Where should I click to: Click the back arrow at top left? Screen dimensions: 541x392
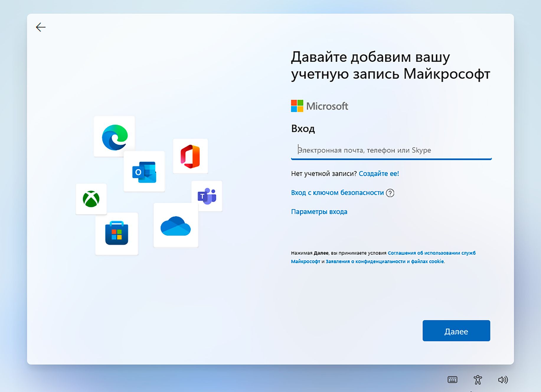[41, 27]
